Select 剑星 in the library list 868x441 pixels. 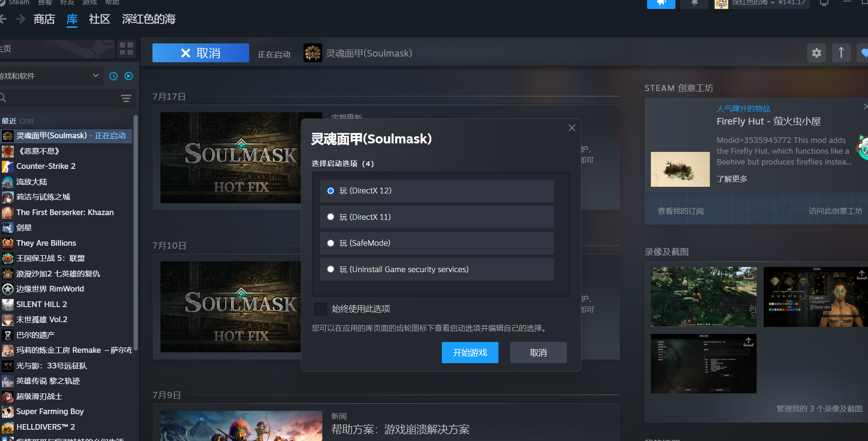point(66,228)
